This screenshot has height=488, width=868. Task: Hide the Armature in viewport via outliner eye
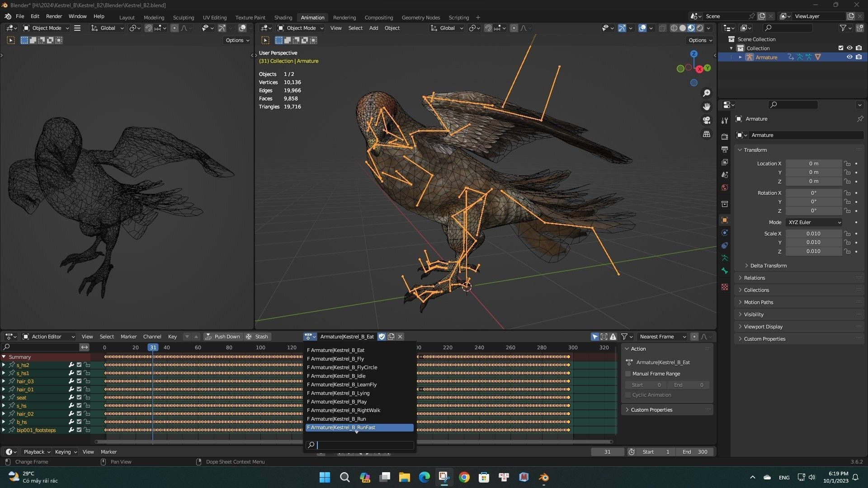pos(849,57)
